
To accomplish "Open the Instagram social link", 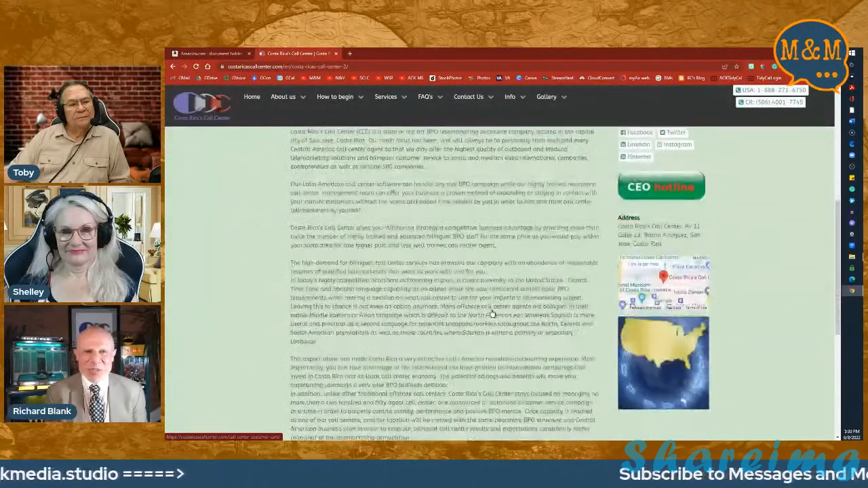I will (x=674, y=144).
